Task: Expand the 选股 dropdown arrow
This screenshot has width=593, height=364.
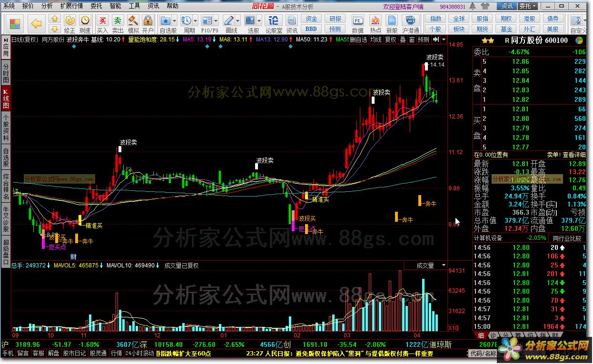Action: tap(260, 21)
